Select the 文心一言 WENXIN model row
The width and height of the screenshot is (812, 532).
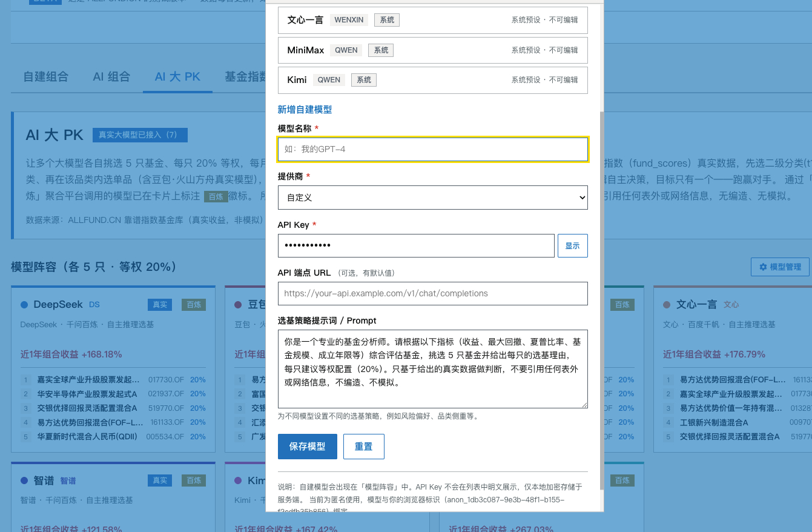pyautogui.click(x=433, y=20)
